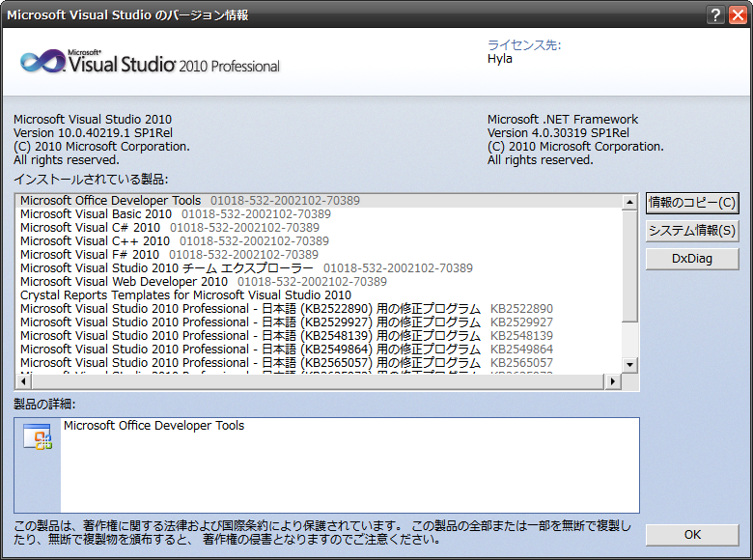Select Microsoft Office Developer Tools row
Viewport: 753px width, 560px height.
[x=319, y=200]
